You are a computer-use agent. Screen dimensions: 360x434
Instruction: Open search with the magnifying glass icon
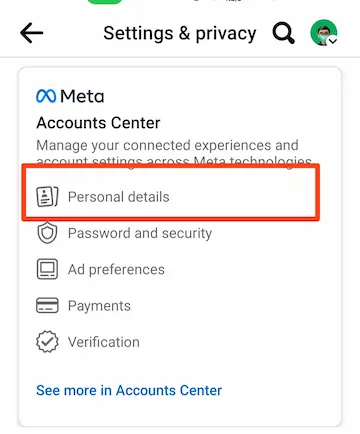coord(283,33)
